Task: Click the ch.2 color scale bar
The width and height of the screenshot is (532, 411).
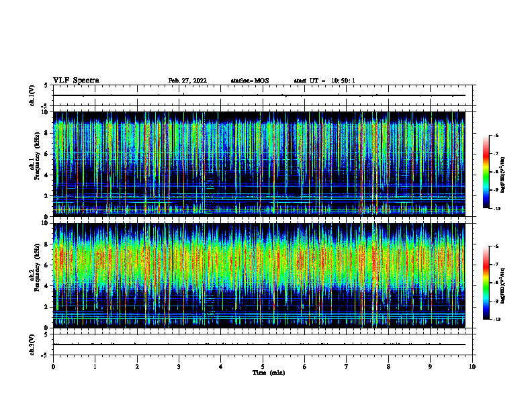Action: pyautogui.click(x=486, y=283)
